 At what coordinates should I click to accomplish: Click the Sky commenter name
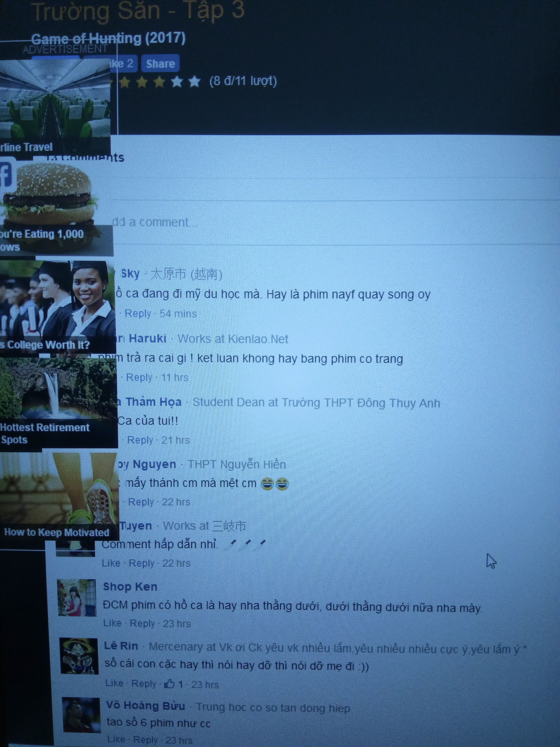click(x=130, y=273)
